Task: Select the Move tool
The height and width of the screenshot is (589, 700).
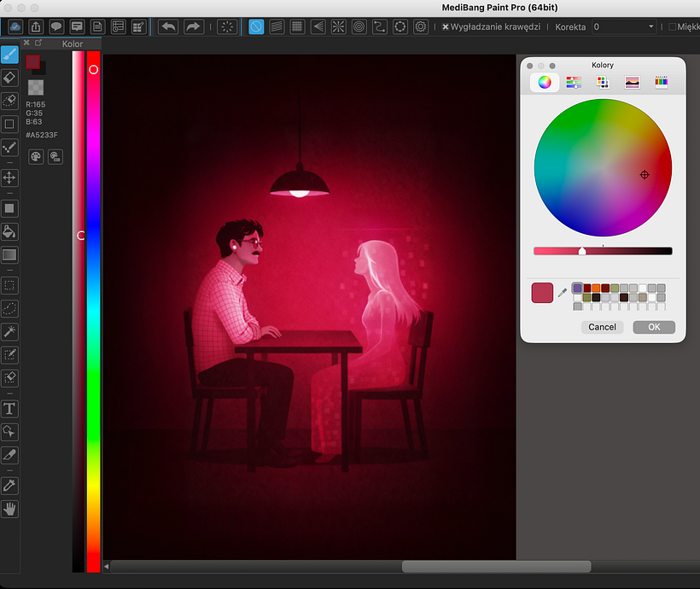Action: [x=10, y=178]
